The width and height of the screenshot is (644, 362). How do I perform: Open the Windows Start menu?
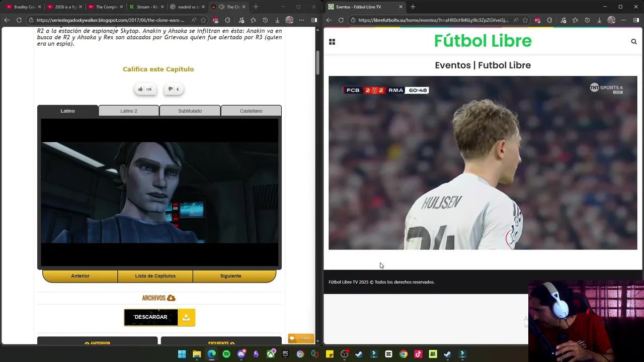182,354
